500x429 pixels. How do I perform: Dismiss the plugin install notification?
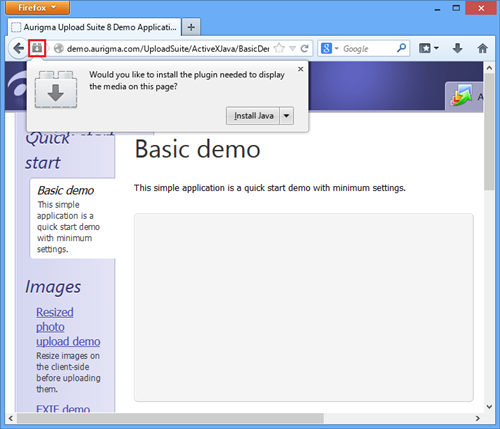pyautogui.click(x=301, y=69)
